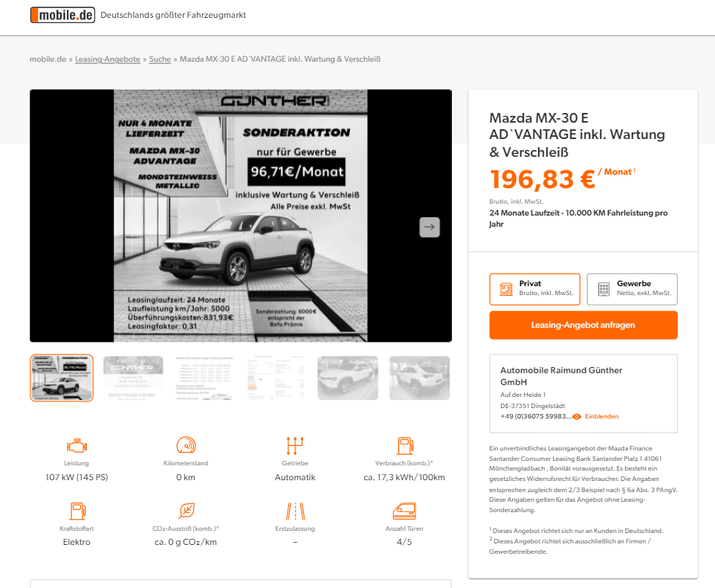Switch to Gewerbe net pricing
The width and height of the screenshot is (715, 588).
(632, 288)
